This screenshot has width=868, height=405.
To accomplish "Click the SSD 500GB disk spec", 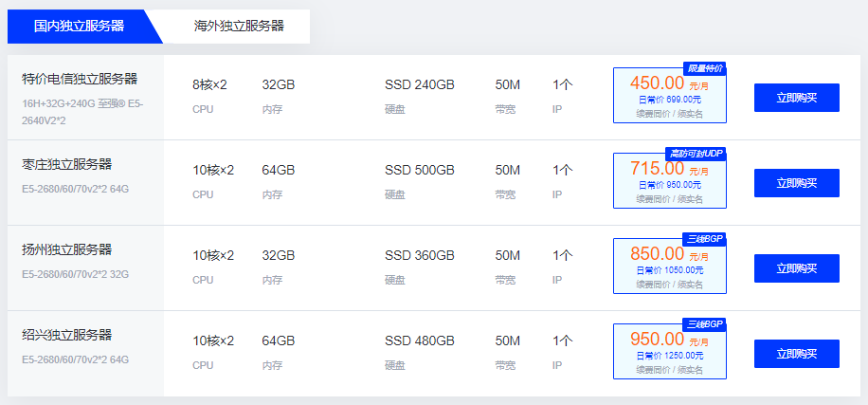I will (420, 170).
